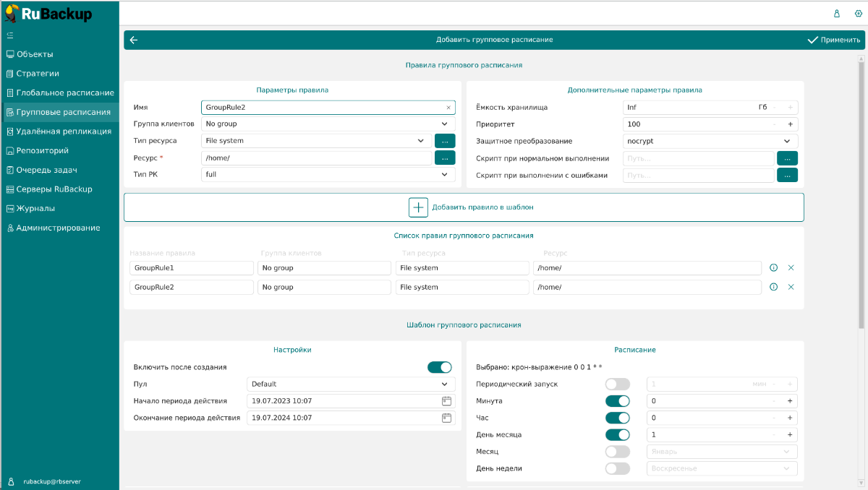
Task: Expand the client group dropdown
Action: 328,124
